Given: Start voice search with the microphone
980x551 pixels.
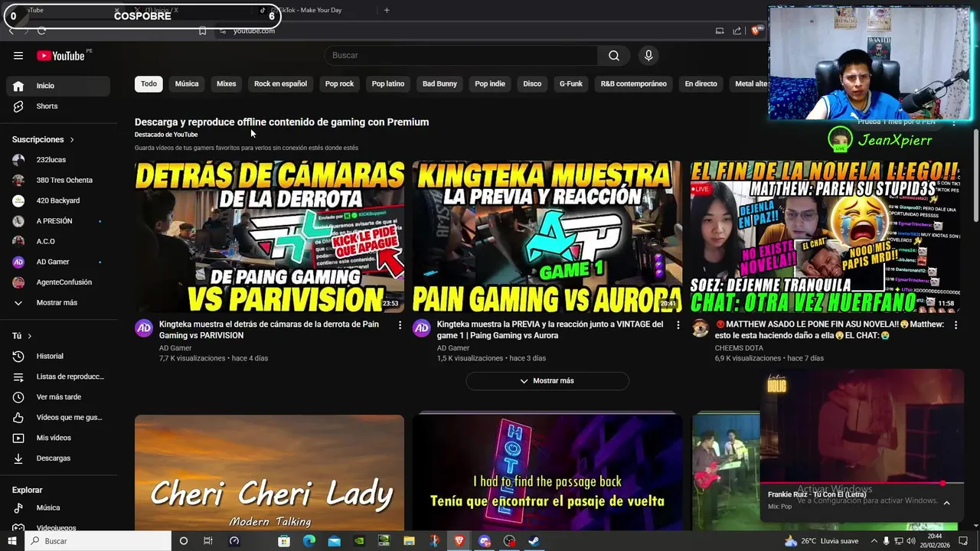Looking at the screenshot, I should tap(648, 55).
